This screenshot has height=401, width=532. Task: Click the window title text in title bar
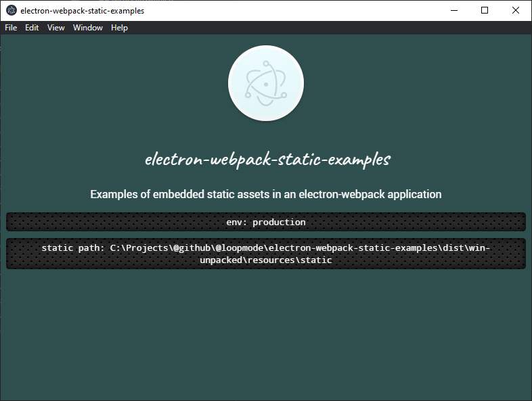point(83,11)
